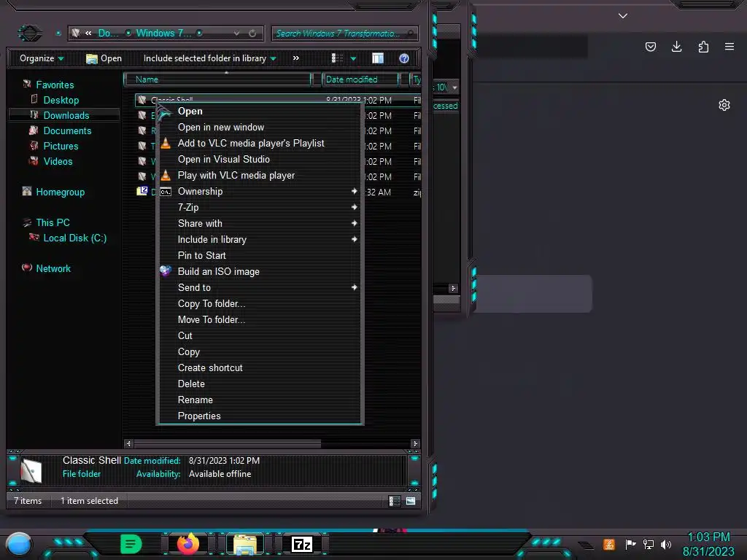Click the Windows 7 breadcrumb segment

[163, 33]
